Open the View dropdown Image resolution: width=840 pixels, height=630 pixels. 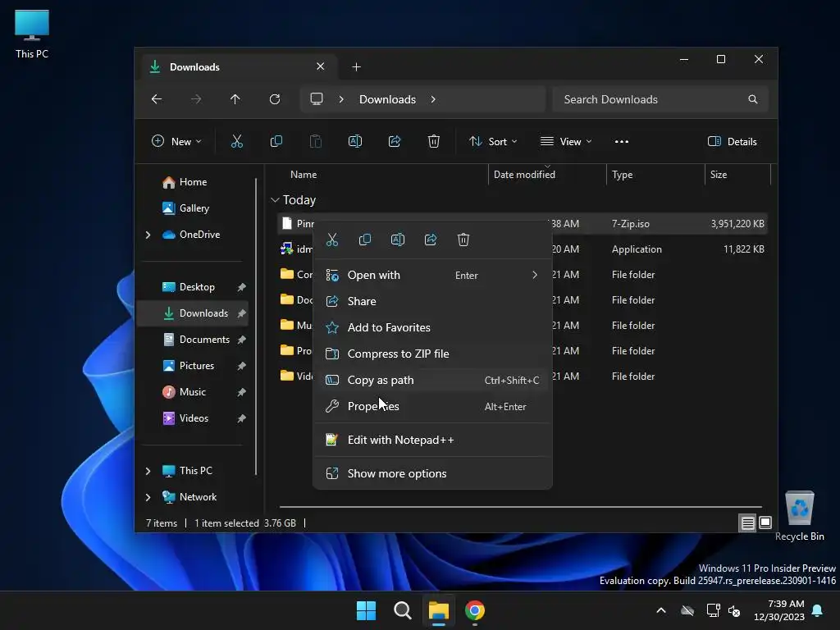point(566,141)
